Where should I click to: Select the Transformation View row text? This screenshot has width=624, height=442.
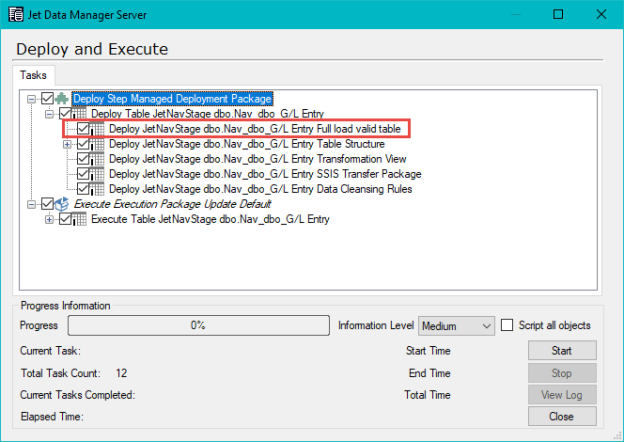(258, 159)
